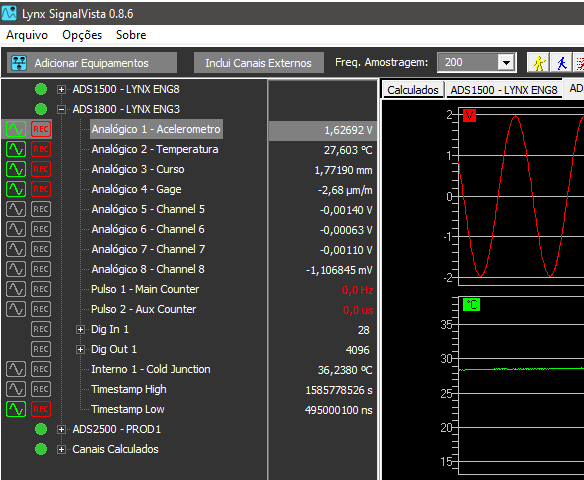The width and height of the screenshot is (584, 480).
Task: Enable REC for Analógico 8 - Channel 8
Action: pos(41,269)
